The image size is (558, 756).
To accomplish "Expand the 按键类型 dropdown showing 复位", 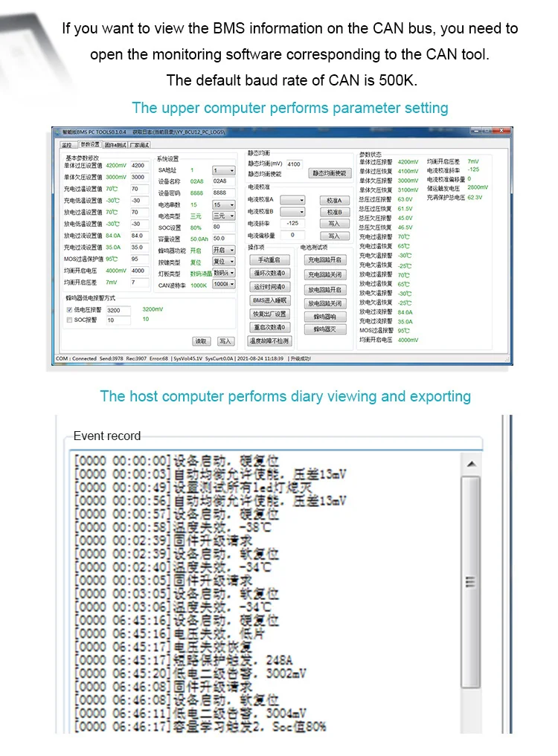I will click(x=223, y=262).
